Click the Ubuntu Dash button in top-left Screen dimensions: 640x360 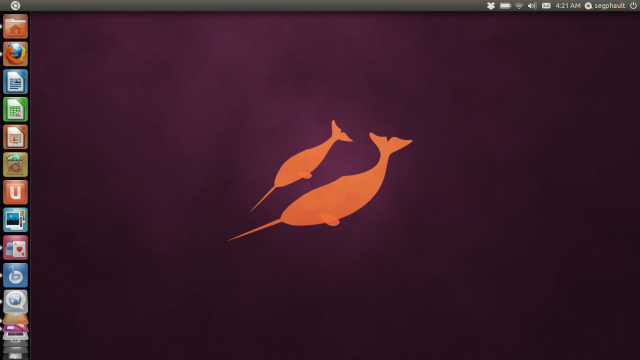(x=15, y=5)
